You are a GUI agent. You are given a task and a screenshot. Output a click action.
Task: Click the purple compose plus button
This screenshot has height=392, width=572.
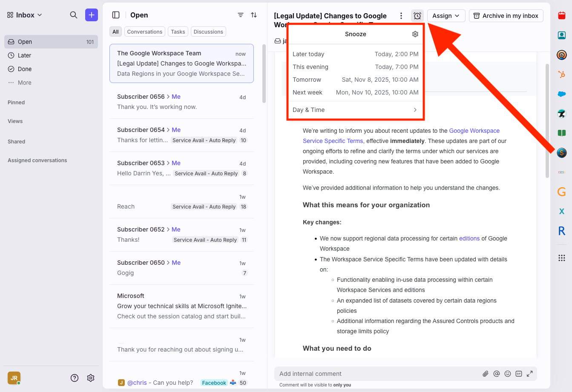(91, 15)
